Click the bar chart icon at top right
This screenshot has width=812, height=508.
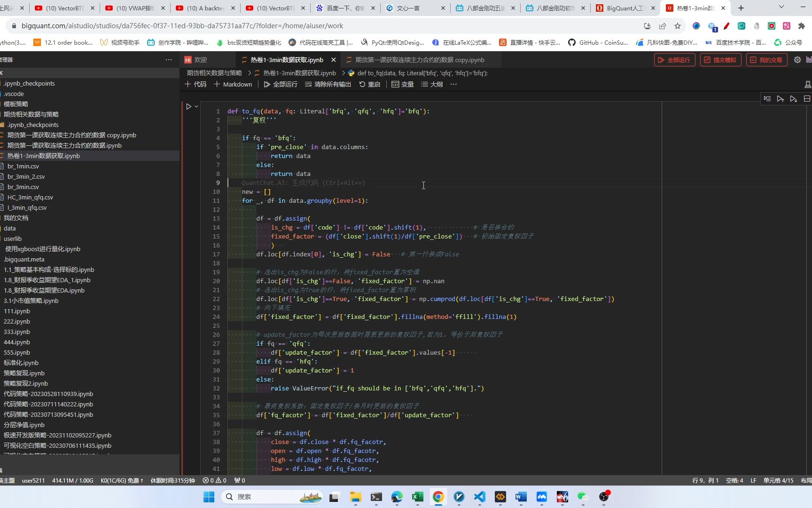click(x=809, y=60)
